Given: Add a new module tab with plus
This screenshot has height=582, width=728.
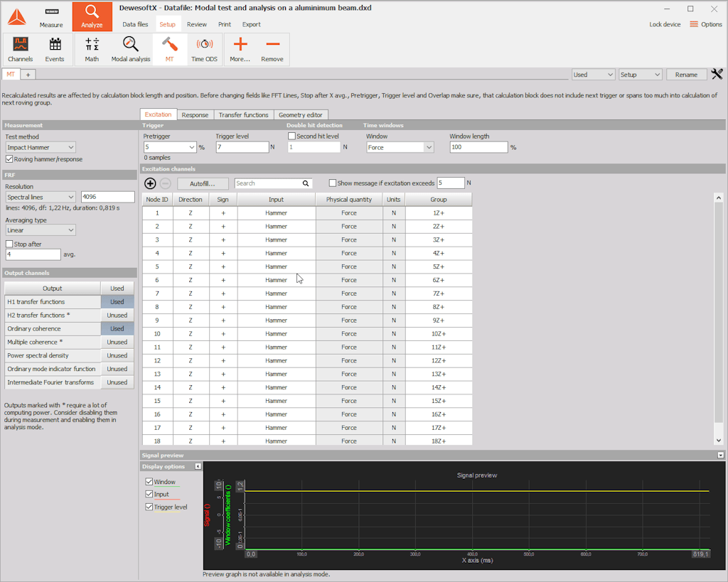Looking at the screenshot, I should coord(28,74).
